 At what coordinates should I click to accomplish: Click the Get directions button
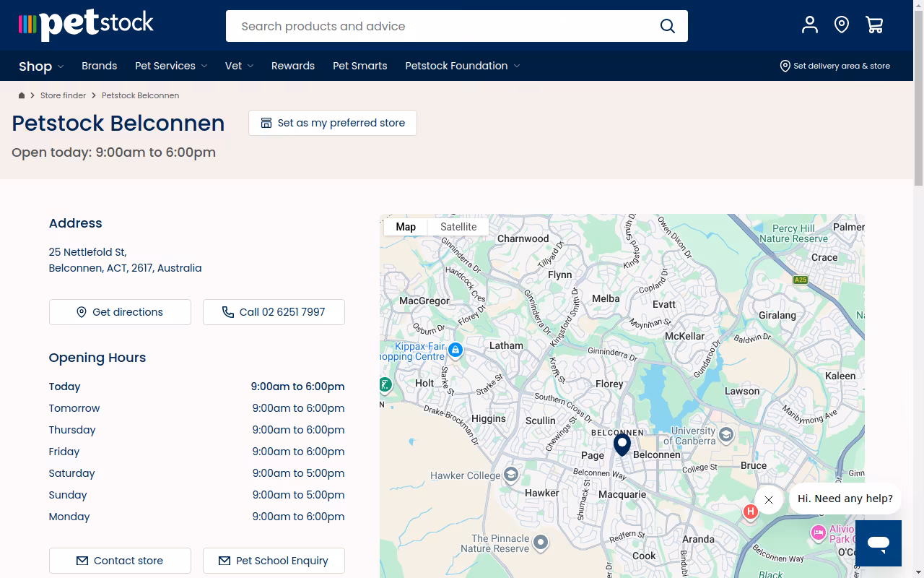120,312
